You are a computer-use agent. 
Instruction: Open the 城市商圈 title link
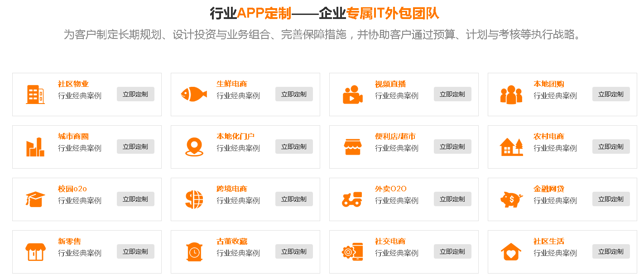73,137
